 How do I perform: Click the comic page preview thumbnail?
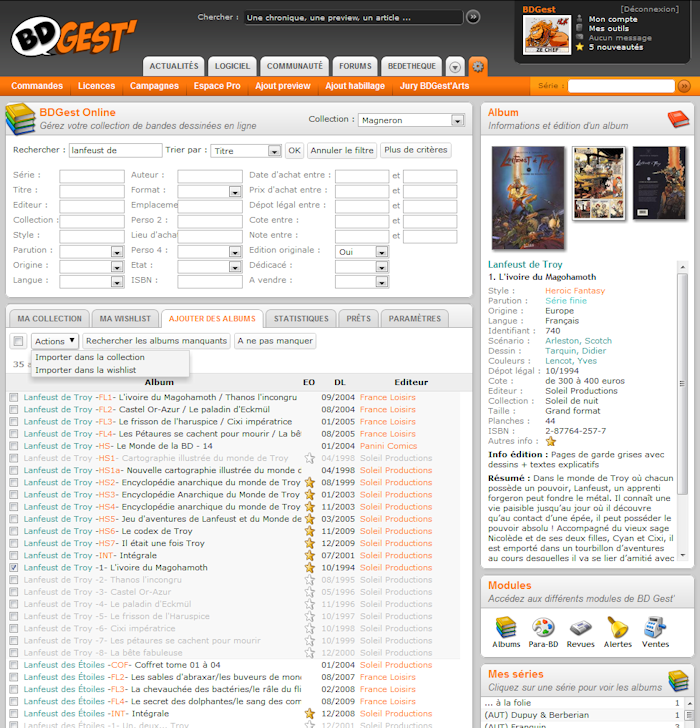click(599, 183)
